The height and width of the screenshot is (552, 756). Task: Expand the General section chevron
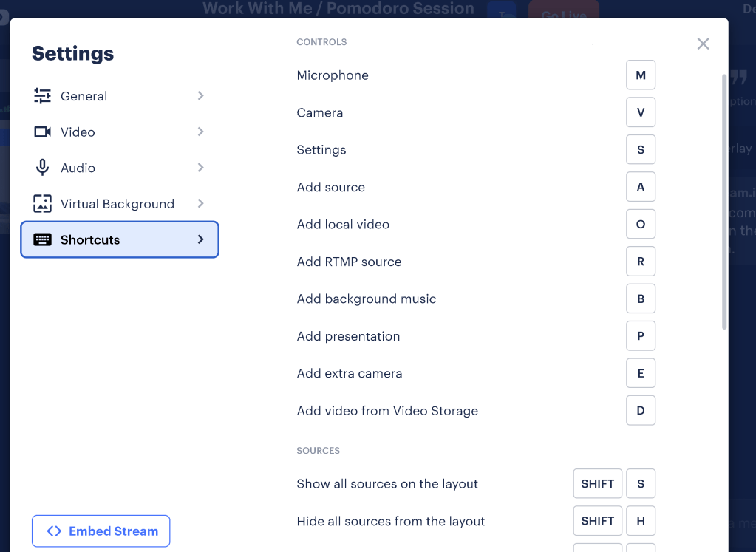pos(200,96)
